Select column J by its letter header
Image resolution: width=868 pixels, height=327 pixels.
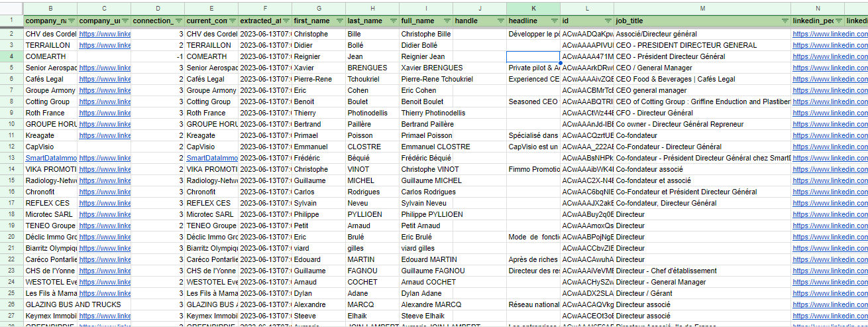click(x=480, y=7)
